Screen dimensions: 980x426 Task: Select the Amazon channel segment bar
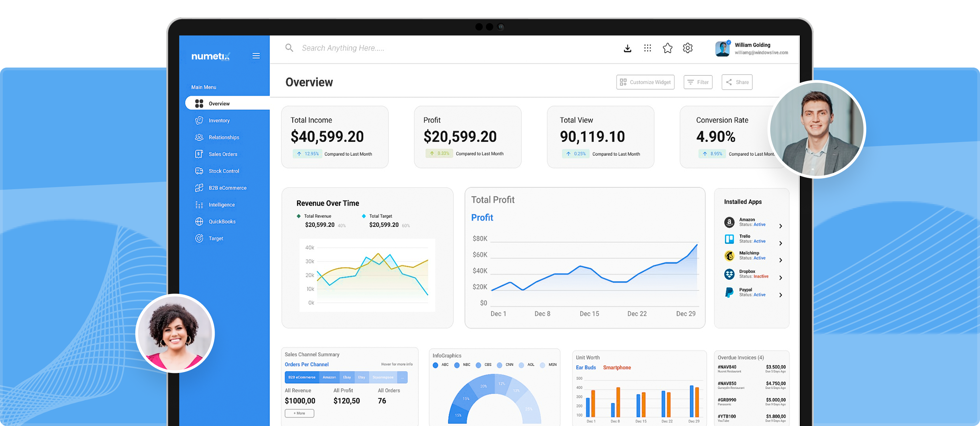329,377
